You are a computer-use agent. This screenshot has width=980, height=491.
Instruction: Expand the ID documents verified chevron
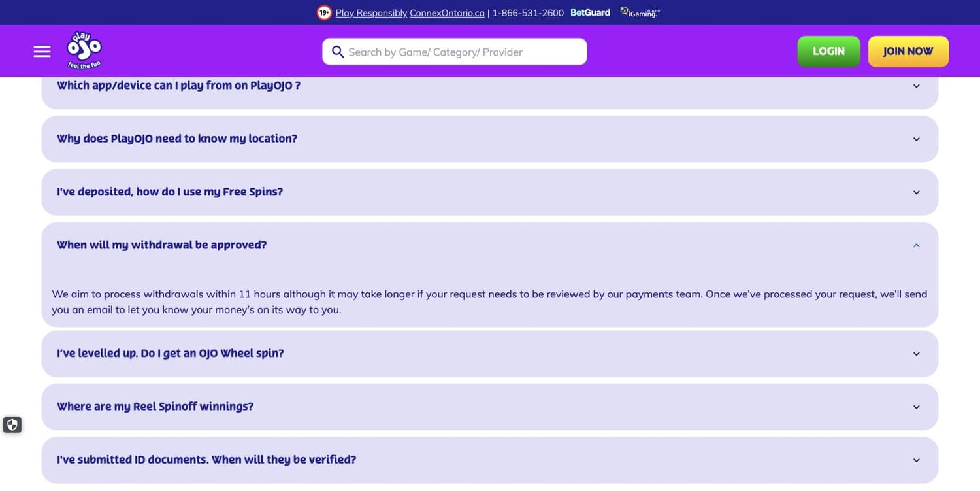916,460
